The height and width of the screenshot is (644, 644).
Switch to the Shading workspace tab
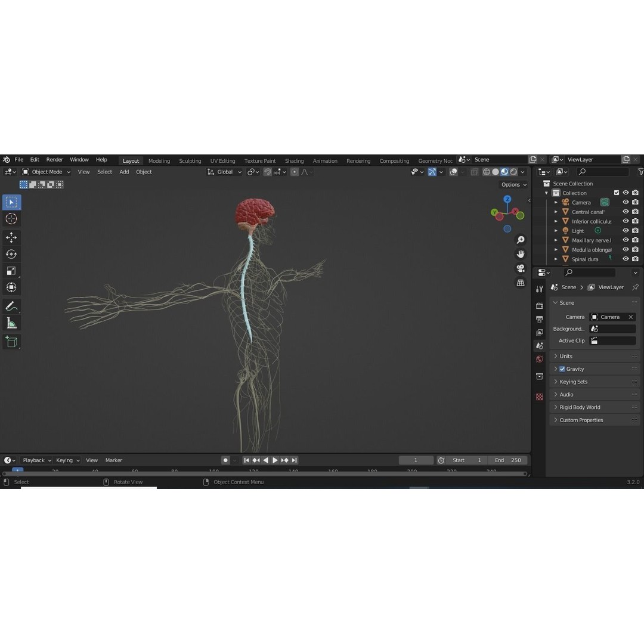click(294, 160)
